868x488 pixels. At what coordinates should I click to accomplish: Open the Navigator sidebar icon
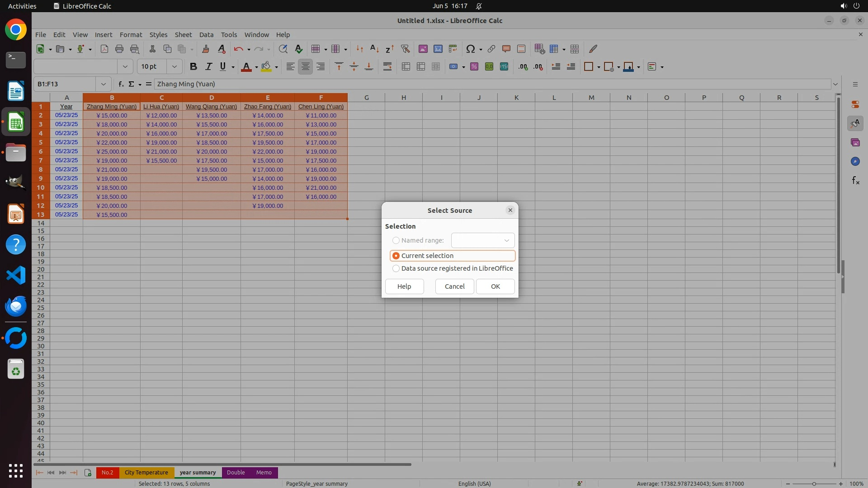855,161
